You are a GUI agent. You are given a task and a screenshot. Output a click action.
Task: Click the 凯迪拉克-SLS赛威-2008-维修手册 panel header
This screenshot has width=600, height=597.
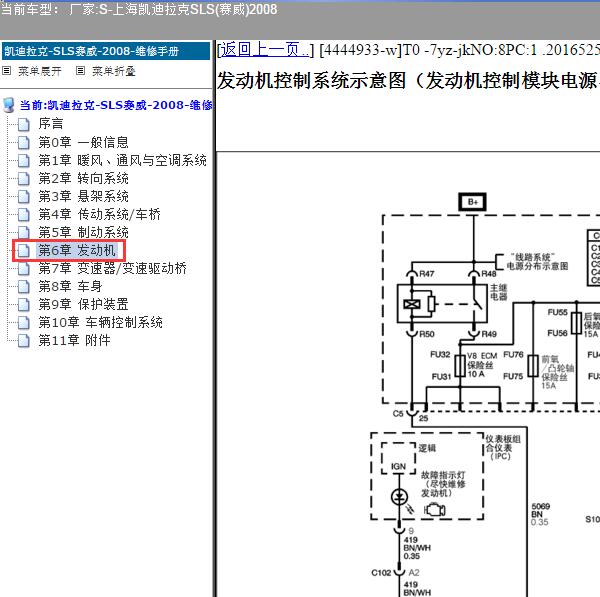point(106,51)
